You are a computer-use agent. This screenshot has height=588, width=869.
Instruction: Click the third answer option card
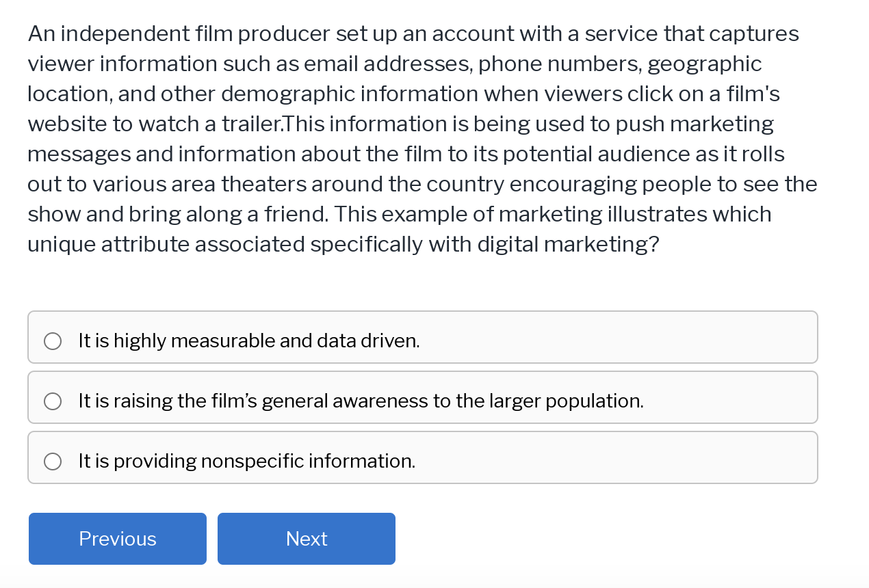(x=422, y=457)
